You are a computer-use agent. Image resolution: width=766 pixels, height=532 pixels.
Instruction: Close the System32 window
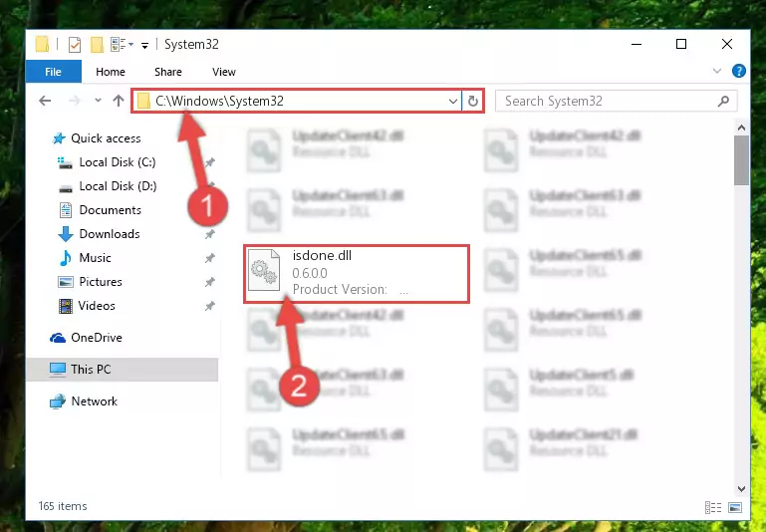(726, 44)
